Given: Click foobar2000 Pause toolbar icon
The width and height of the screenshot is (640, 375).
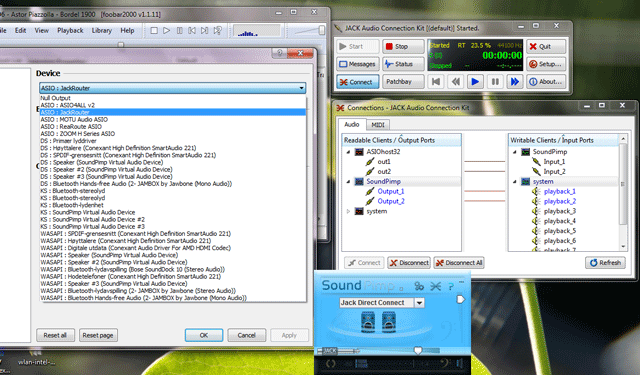Looking at the screenshot, I should (180, 31).
